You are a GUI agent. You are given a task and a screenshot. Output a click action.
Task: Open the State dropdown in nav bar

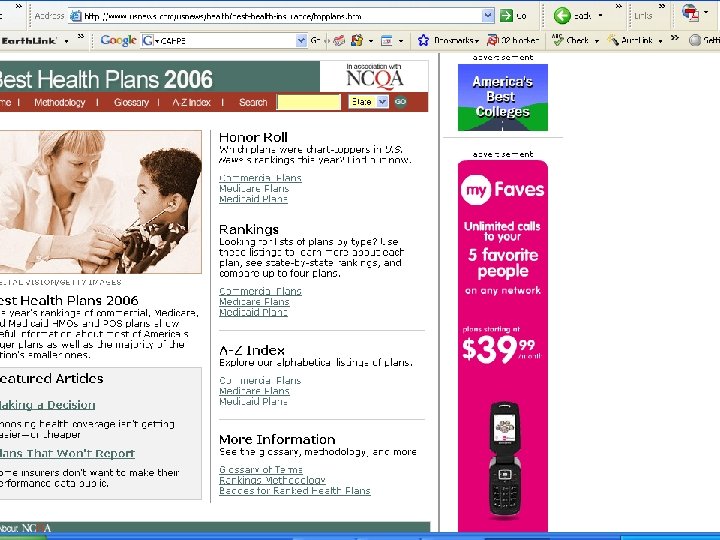[368, 102]
